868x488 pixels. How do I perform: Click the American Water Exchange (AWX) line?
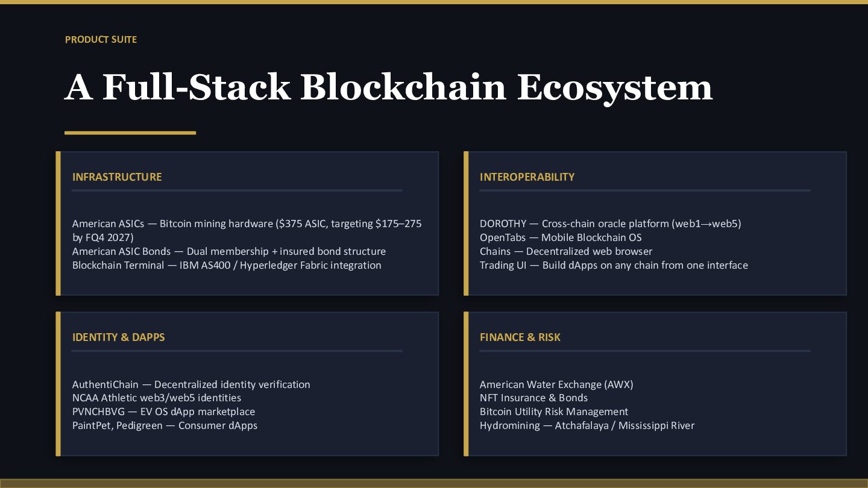tap(556, 385)
